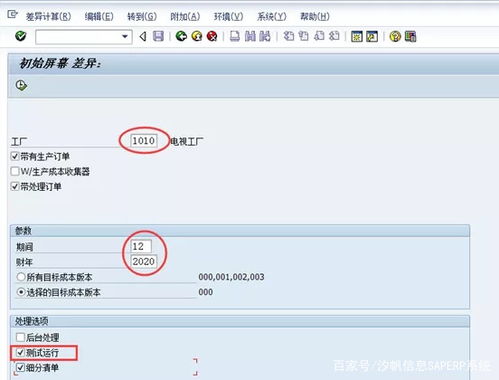
Task: Click the Execute clock icon
Action: [21, 86]
